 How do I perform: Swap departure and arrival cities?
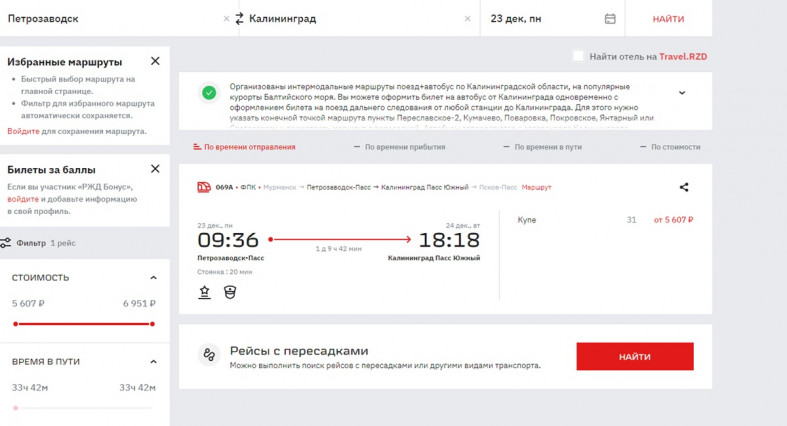point(239,19)
